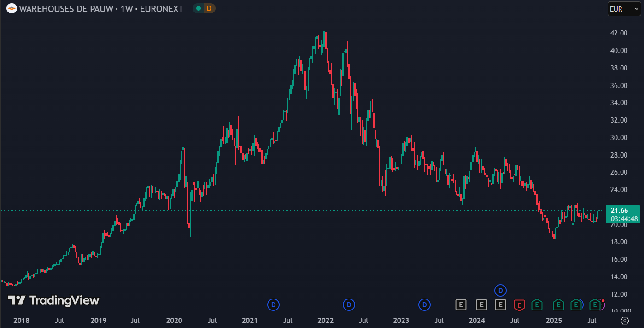Image resolution: width=644 pixels, height=328 pixels.
Task: Click the 2024 label on time axis
Action: pos(477,320)
